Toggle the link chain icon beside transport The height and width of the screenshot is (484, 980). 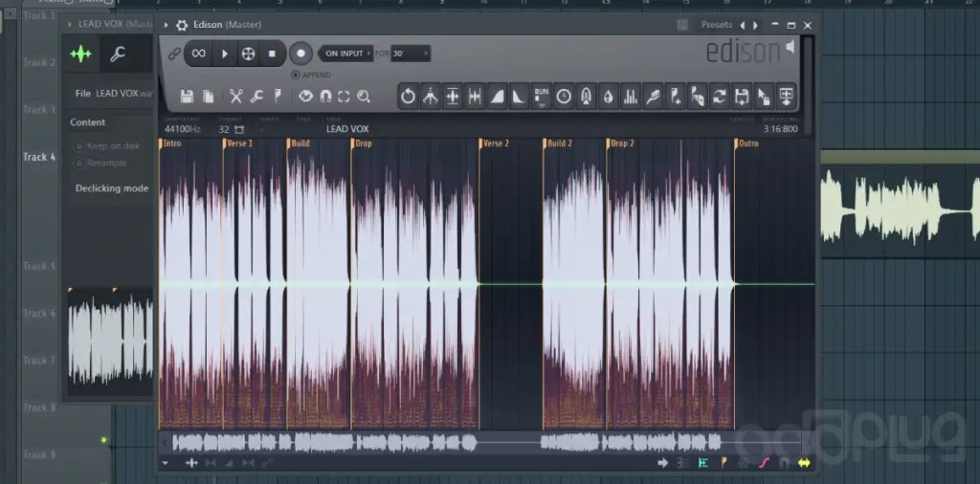coord(174,54)
